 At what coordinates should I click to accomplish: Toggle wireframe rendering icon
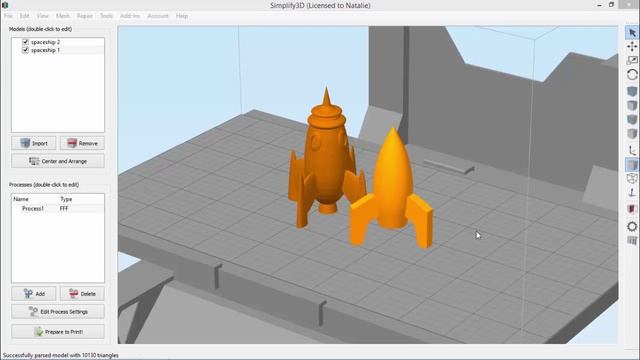coord(632,179)
